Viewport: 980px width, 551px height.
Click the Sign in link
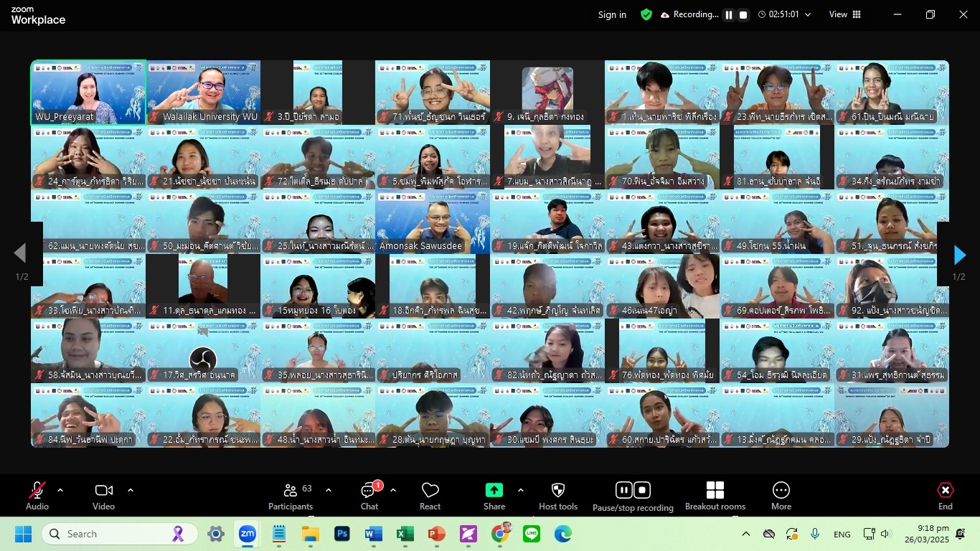point(612,14)
